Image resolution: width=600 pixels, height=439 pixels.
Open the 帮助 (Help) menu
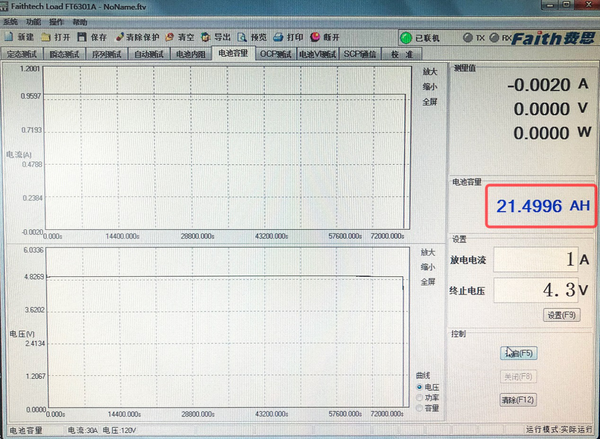[x=79, y=21]
